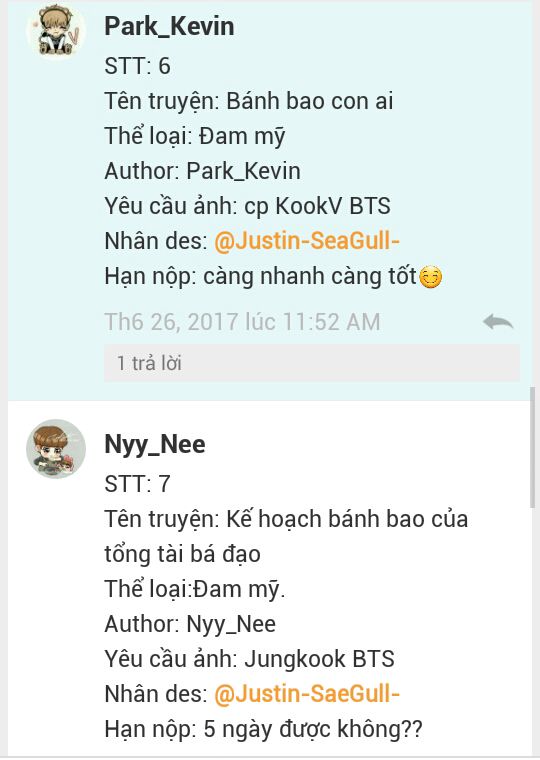
Task: Click the "STT: 7" line in Nyy_Nee's comment
Action: pos(137,484)
